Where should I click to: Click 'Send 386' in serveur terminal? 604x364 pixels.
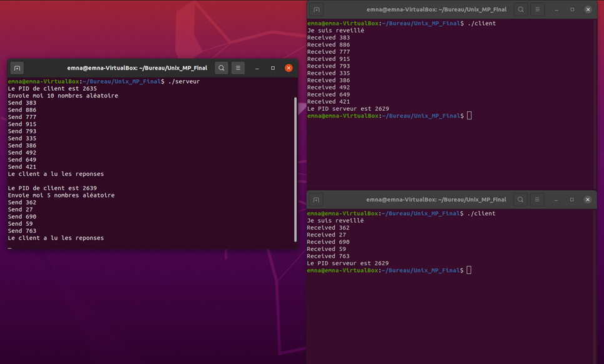[x=22, y=146]
